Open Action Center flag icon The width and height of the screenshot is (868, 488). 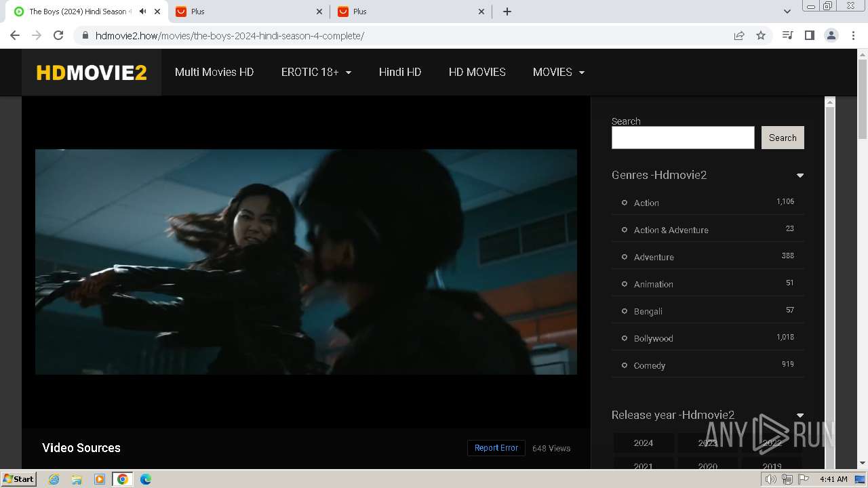(x=804, y=479)
